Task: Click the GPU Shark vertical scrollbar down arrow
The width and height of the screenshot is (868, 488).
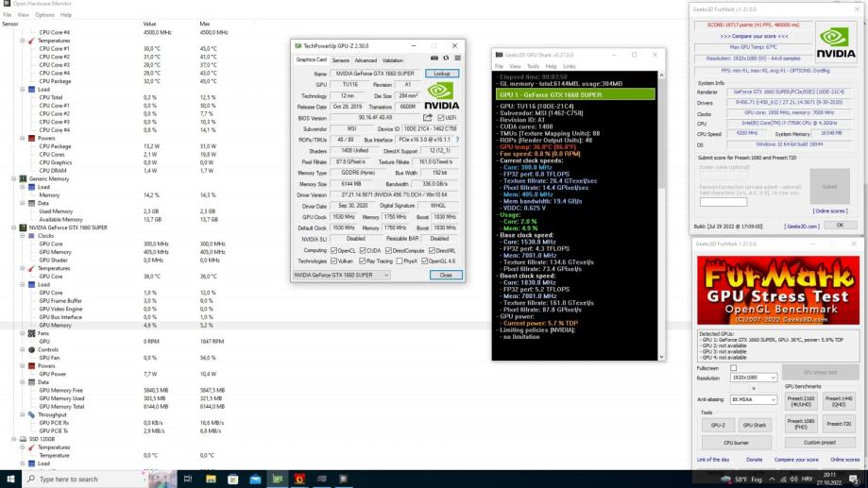Action: pyautogui.click(x=661, y=358)
